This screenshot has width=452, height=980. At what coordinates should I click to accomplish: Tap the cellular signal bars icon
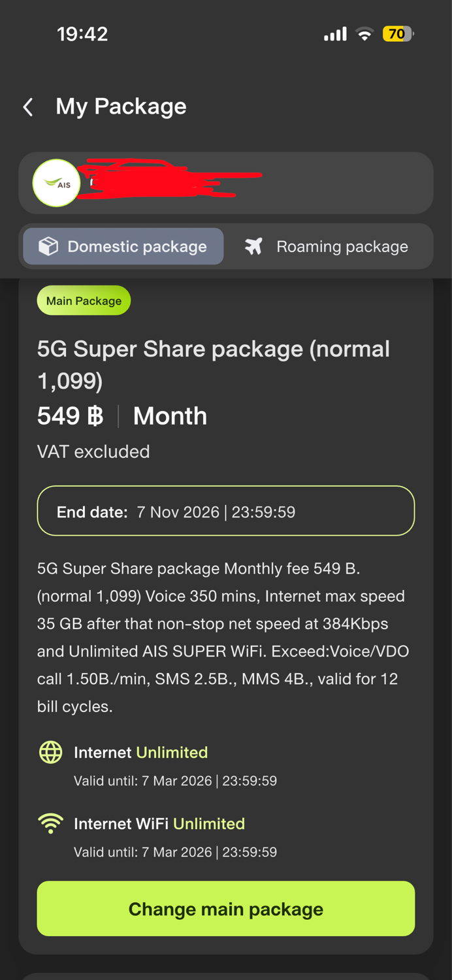[x=335, y=34]
